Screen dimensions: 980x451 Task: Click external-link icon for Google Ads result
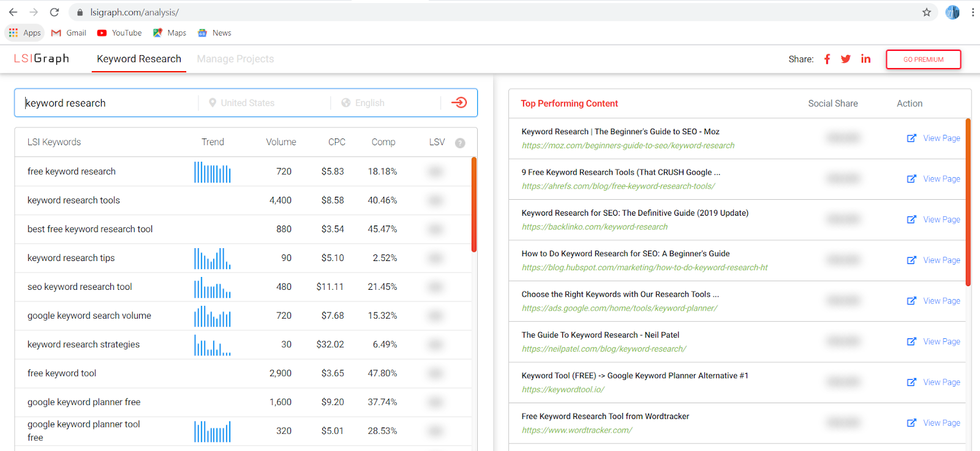point(911,300)
